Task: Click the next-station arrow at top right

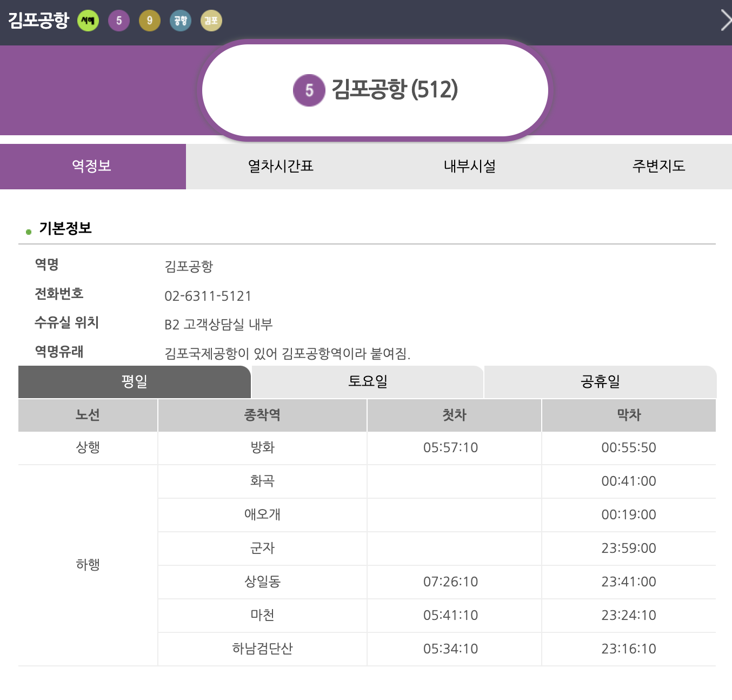Action: click(x=726, y=21)
